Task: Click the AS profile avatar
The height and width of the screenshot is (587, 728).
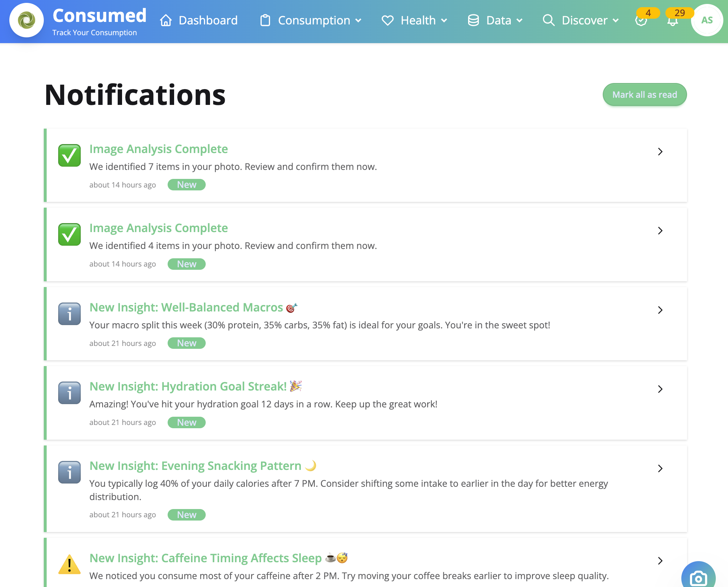Action: [x=706, y=20]
